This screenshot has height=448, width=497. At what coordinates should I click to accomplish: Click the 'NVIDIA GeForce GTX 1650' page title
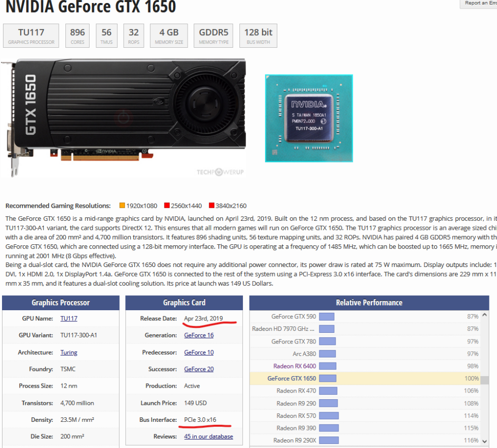pyautogui.click(x=91, y=7)
